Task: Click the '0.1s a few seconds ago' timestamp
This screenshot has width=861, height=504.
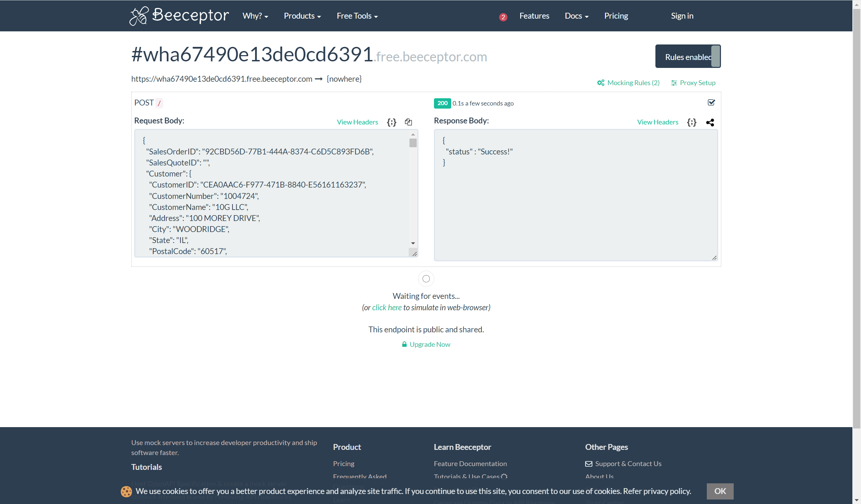Action: (483, 103)
